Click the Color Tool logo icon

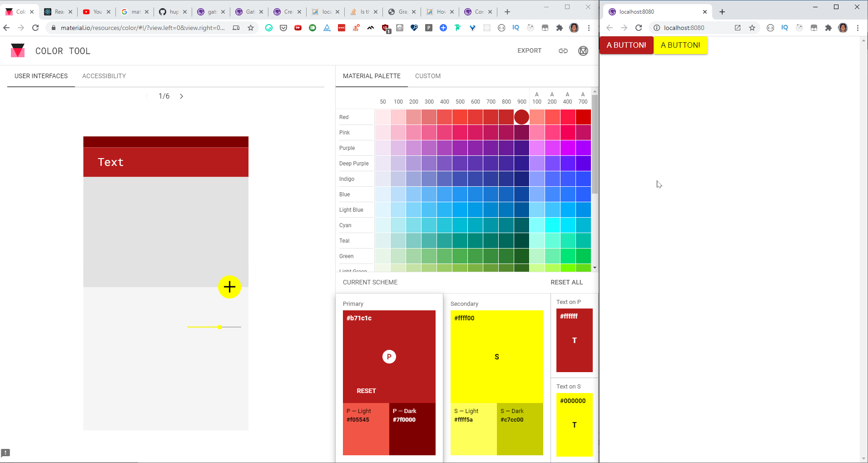[18, 50]
